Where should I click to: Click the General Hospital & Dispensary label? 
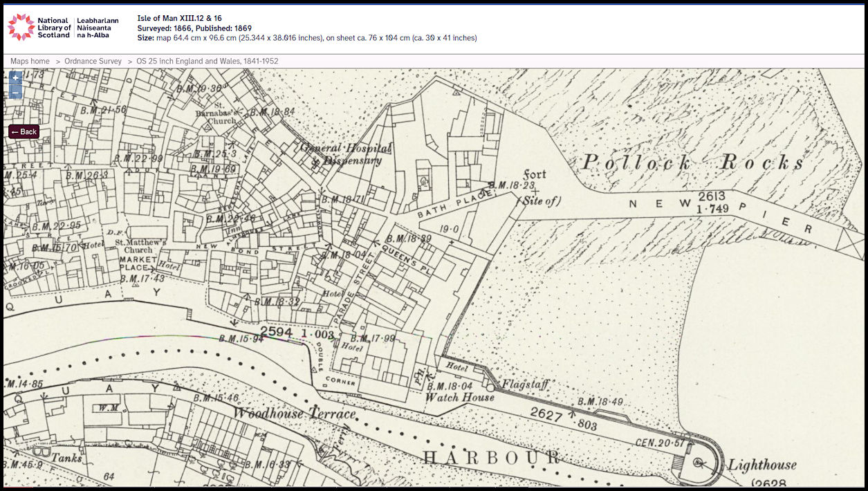346,154
